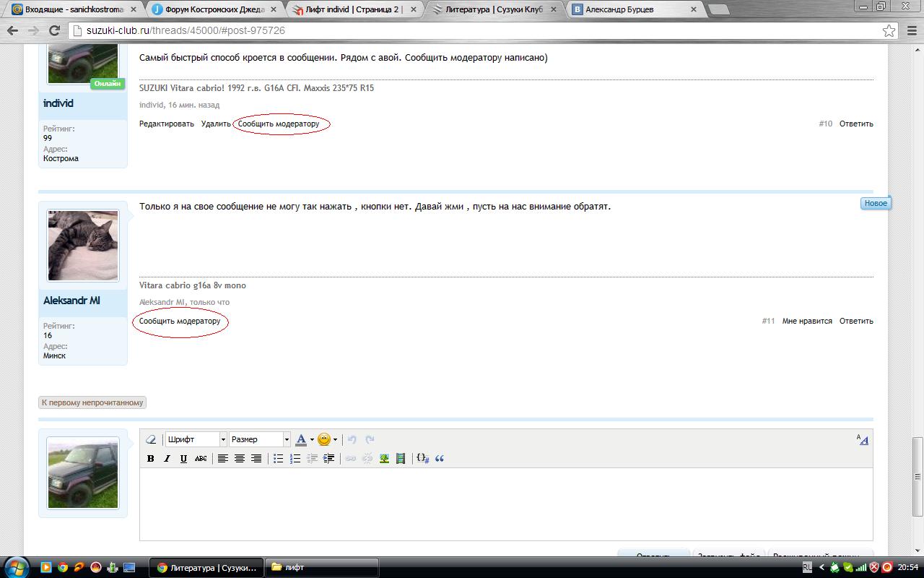Toggle underline formatting in the editor
The height and width of the screenshot is (578, 924).
pos(183,458)
